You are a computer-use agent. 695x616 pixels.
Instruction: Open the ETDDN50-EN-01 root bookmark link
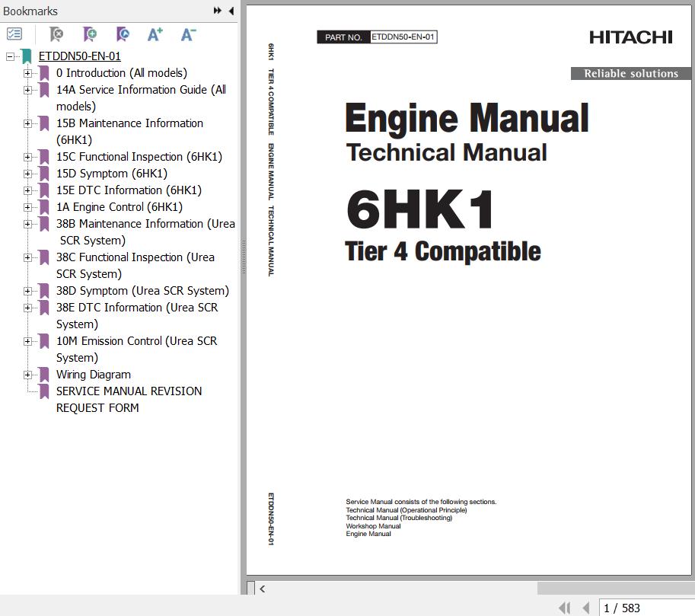click(x=79, y=56)
